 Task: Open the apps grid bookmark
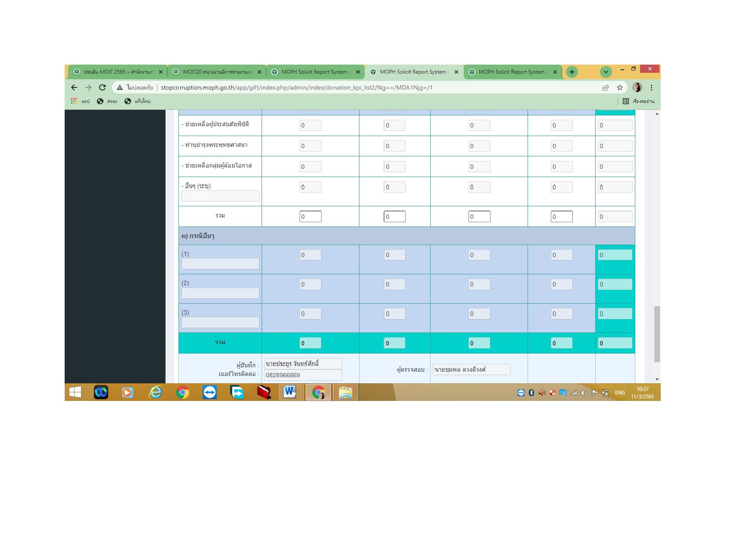click(80, 101)
